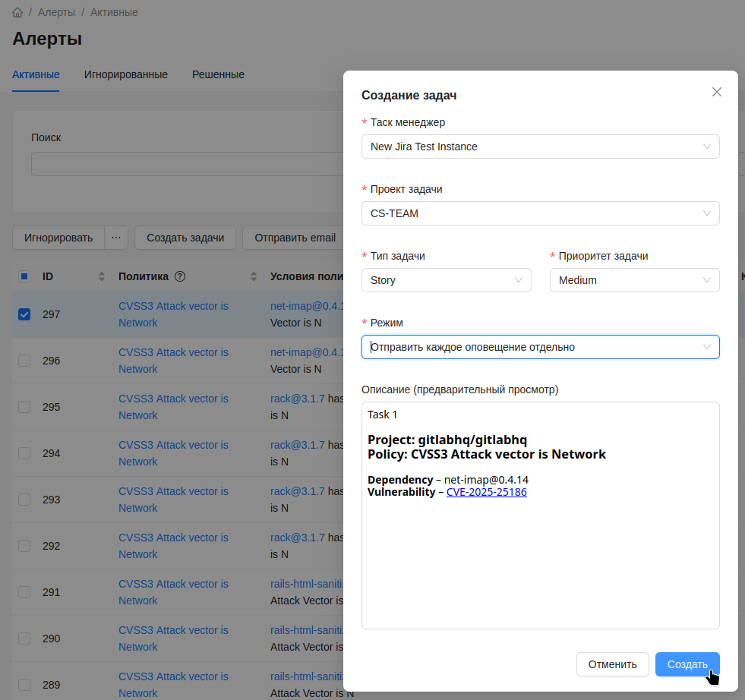Switch to the Решенные tab

218,74
